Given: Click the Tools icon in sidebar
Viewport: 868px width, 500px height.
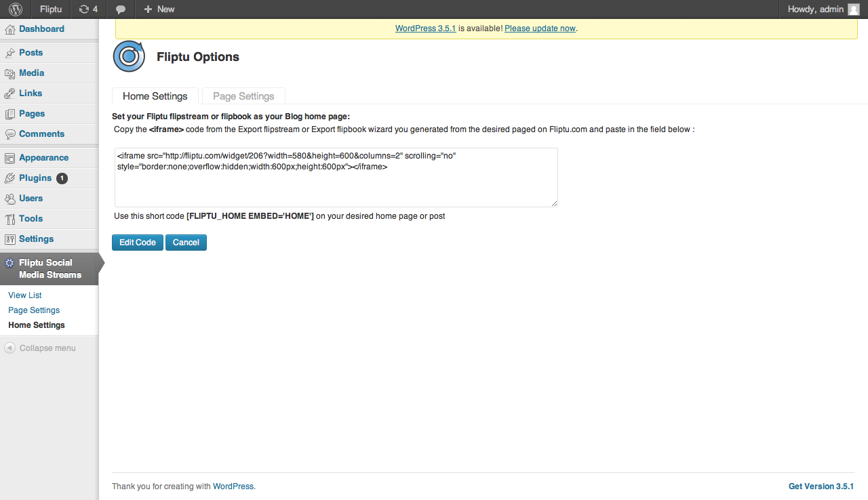Looking at the screenshot, I should point(10,219).
